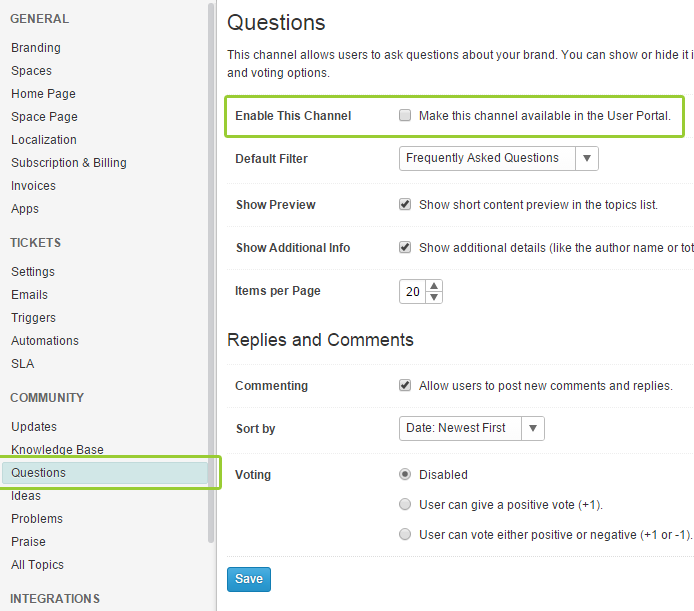This screenshot has height=611, width=694.
Task: Uncheck the Show Additional Info checkbox
Action: point(405,247)
